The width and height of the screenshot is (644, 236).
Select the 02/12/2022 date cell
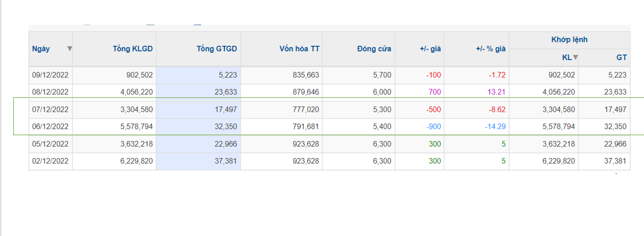50,161
